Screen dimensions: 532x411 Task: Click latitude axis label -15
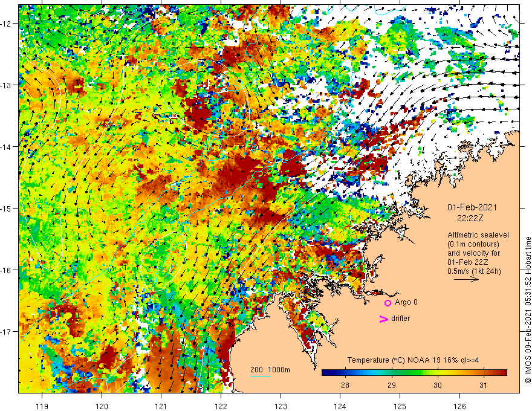7,208
